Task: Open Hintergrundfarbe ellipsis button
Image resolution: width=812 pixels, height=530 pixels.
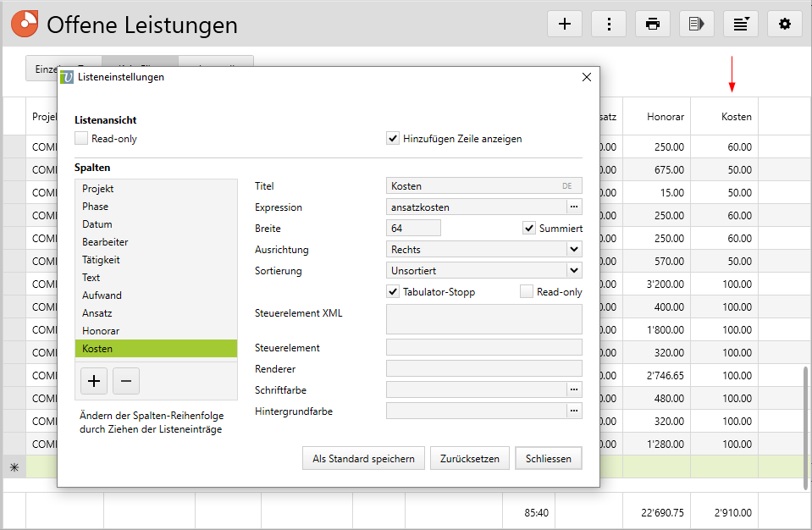Action: tap(575, 411)
